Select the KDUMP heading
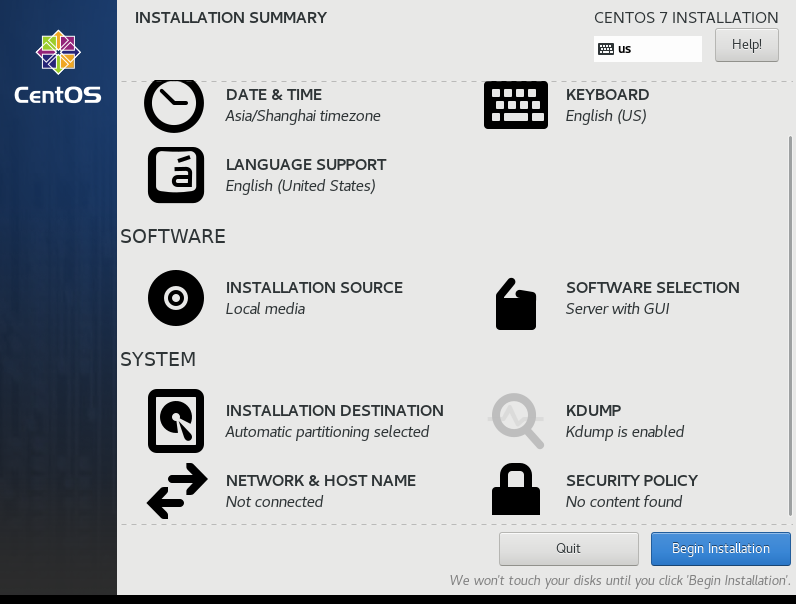 (x=593, y=411)
